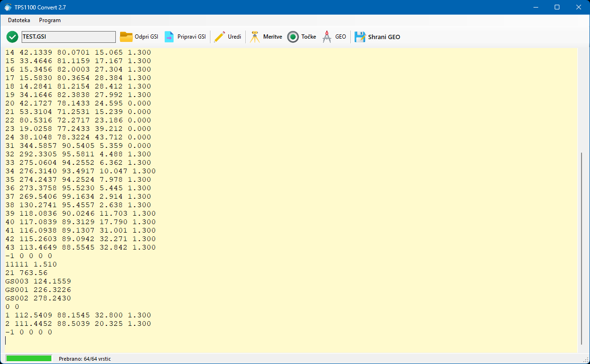Select the GEO compass icon
The image size is (590, 364).
(327, 37)
